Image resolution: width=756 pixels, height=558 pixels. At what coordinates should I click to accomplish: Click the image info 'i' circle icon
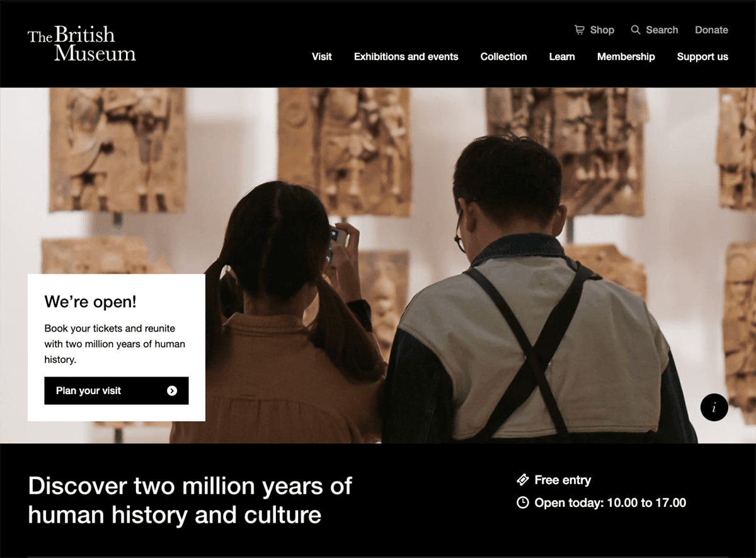714,407
